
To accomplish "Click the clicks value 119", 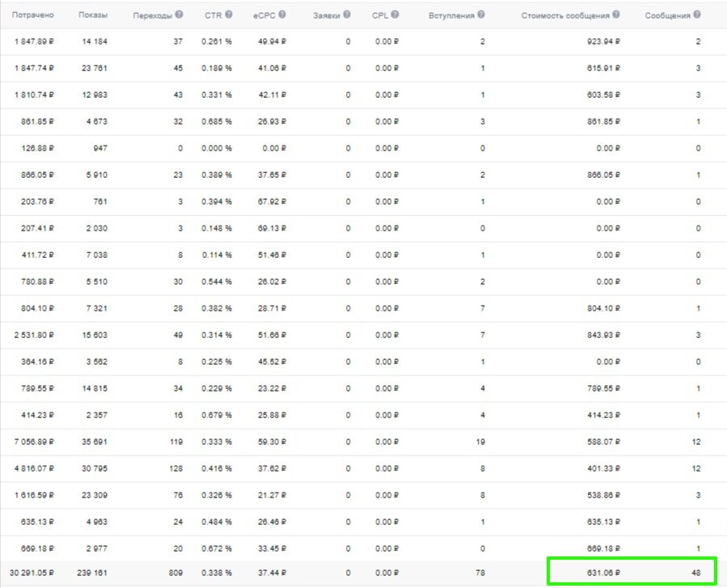I will [x=176, y=442].
